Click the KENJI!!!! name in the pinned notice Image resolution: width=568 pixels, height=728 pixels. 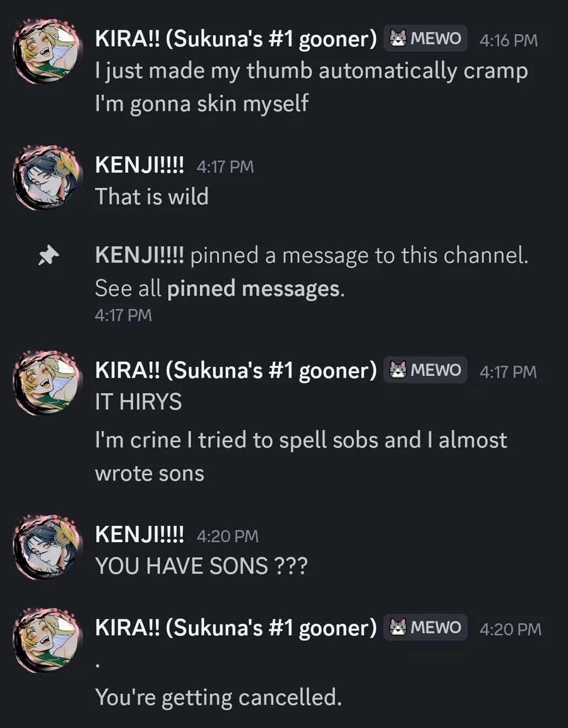139,256
